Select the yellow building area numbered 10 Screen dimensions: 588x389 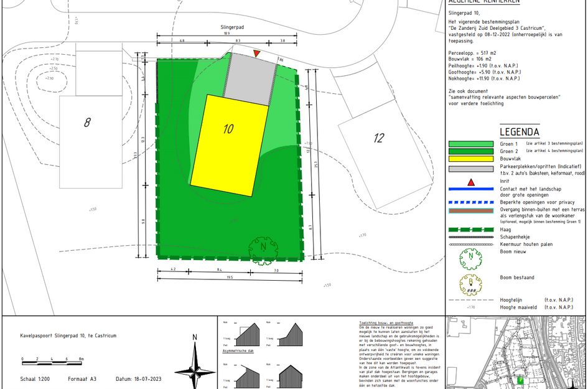tap(230, 146)
